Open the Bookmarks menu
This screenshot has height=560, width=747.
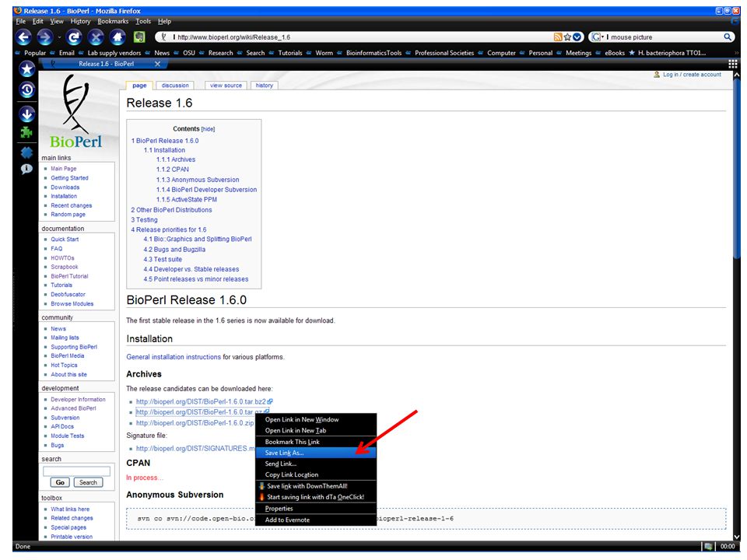(x=113, y=22)
